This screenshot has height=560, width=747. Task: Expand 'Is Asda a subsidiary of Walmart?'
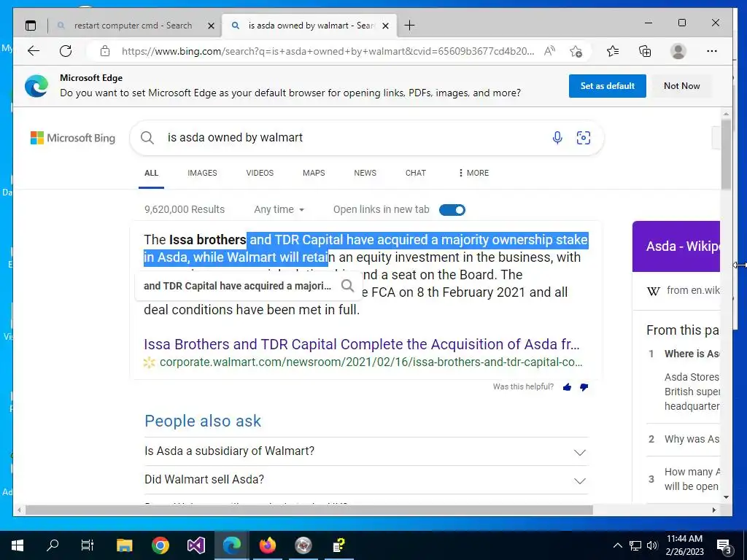(x=366, y=451)
